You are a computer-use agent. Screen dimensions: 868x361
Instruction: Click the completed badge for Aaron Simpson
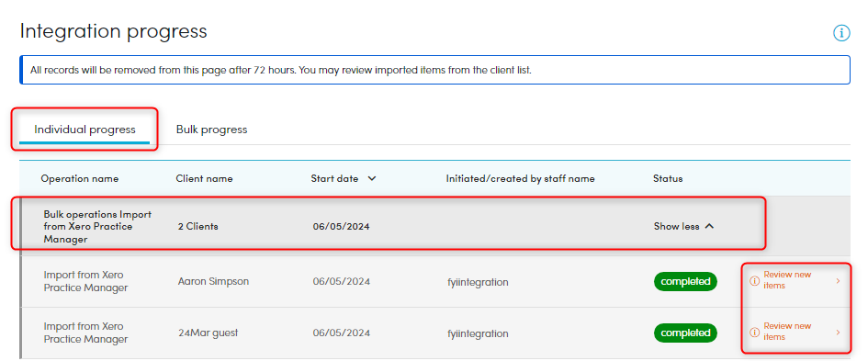(685, 281)
